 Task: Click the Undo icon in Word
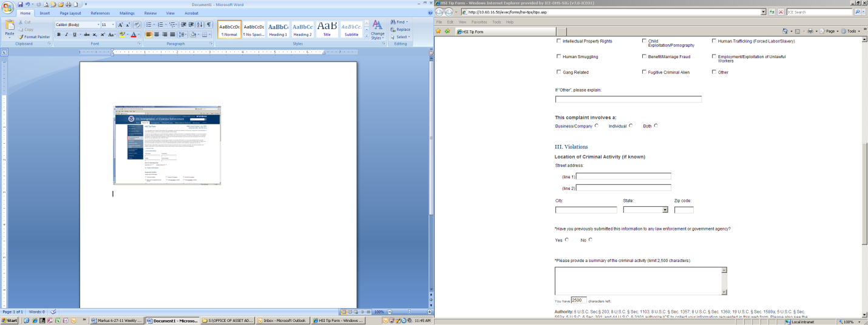pyautogui.click(x=28, y=4)
